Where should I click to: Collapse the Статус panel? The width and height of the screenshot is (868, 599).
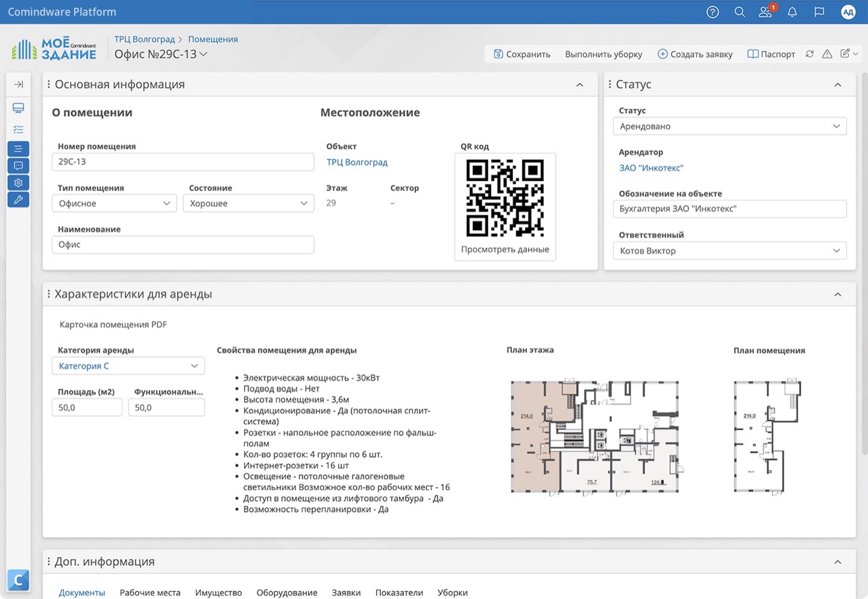click(838, 84)
